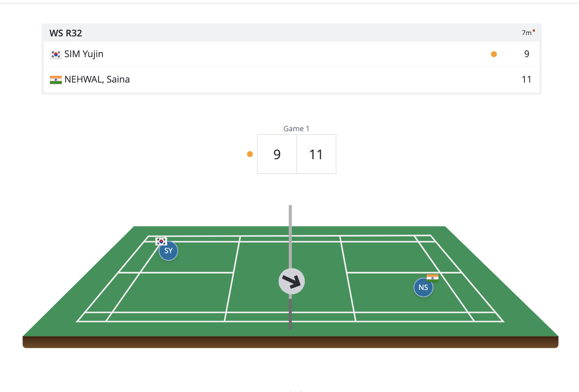The image size is (579, 392).
Task: Click the SY player marker on court
Action: tap(168, 251)
